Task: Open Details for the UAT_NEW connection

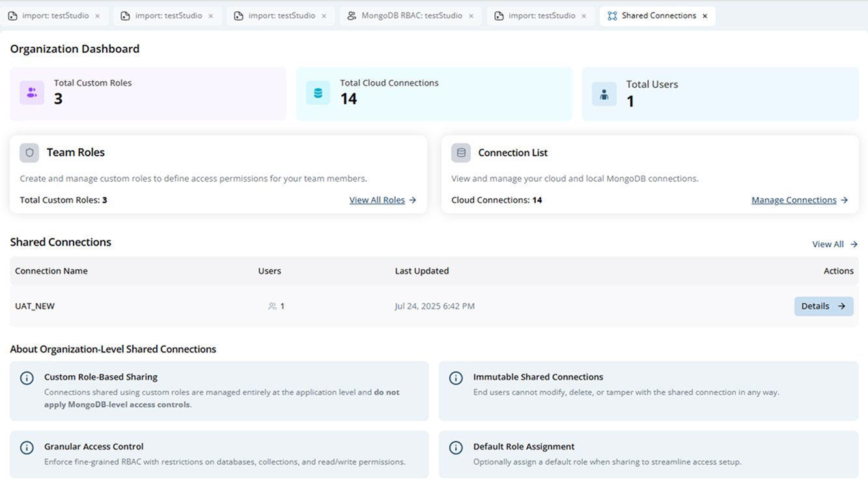Action: (823, 306)
